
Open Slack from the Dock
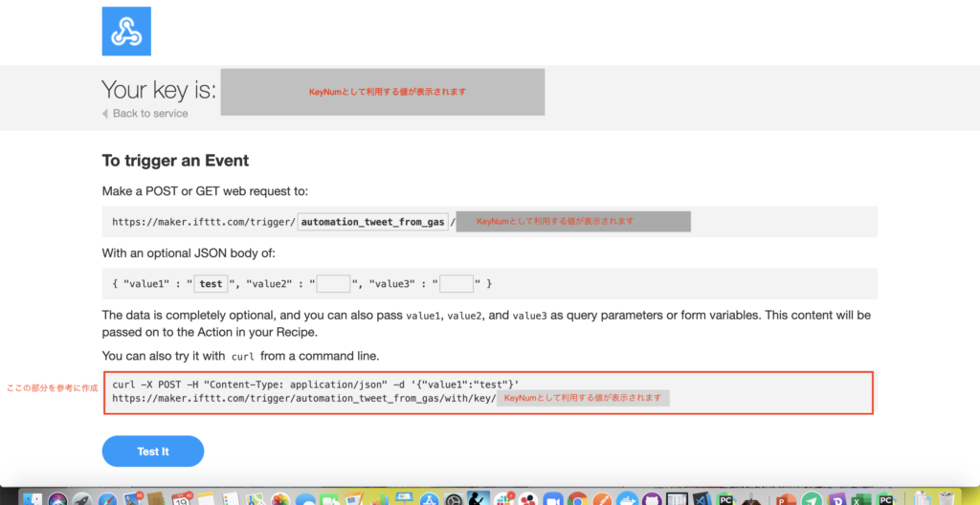click(503, 498)
